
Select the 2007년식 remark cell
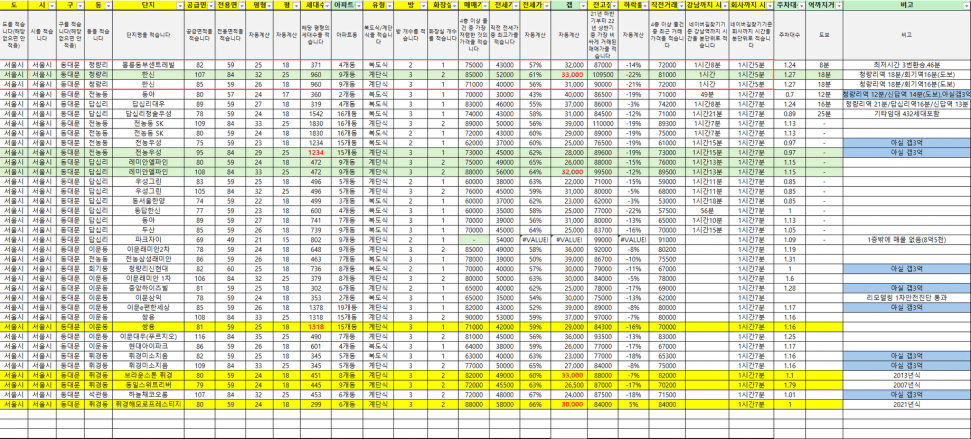pyautogui.click(x=907, y=384)
